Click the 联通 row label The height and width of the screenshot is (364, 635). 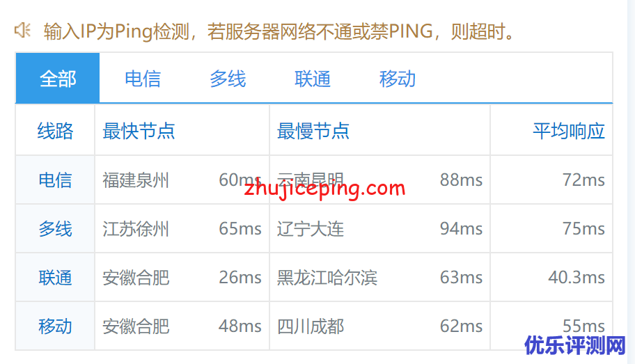tap(55, 278)
